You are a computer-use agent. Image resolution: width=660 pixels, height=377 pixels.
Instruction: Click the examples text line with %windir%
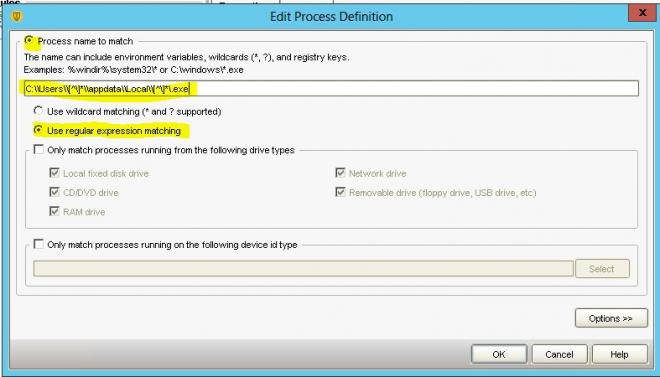133,70
